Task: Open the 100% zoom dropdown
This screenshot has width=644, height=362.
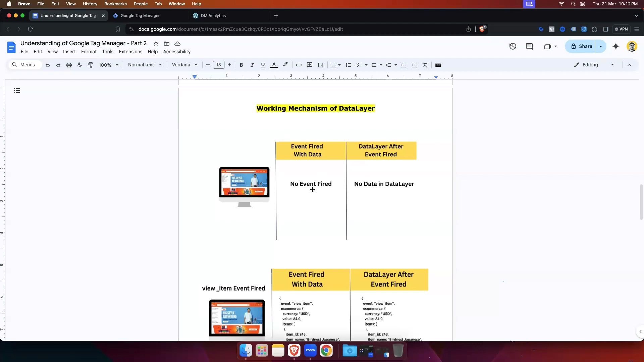Action: (109, 65)
